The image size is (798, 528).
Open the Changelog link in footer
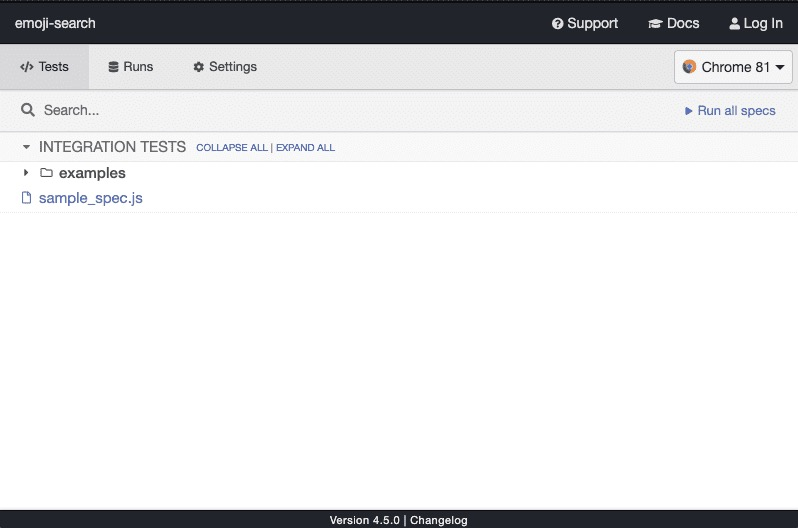pyautogui.click(x=439, y=520)
